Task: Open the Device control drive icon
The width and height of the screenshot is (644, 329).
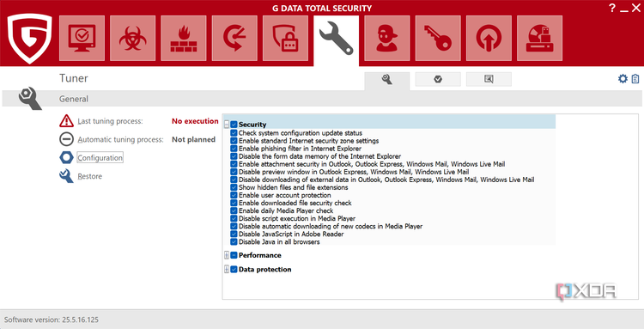Action: pos(540,38)
